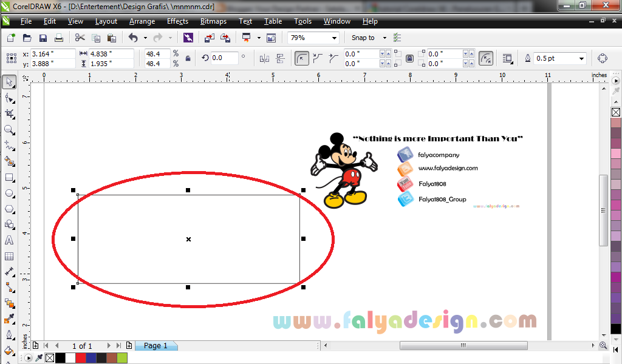
Task: Select the Pick tool in toolbox
Action: [9, 82]
